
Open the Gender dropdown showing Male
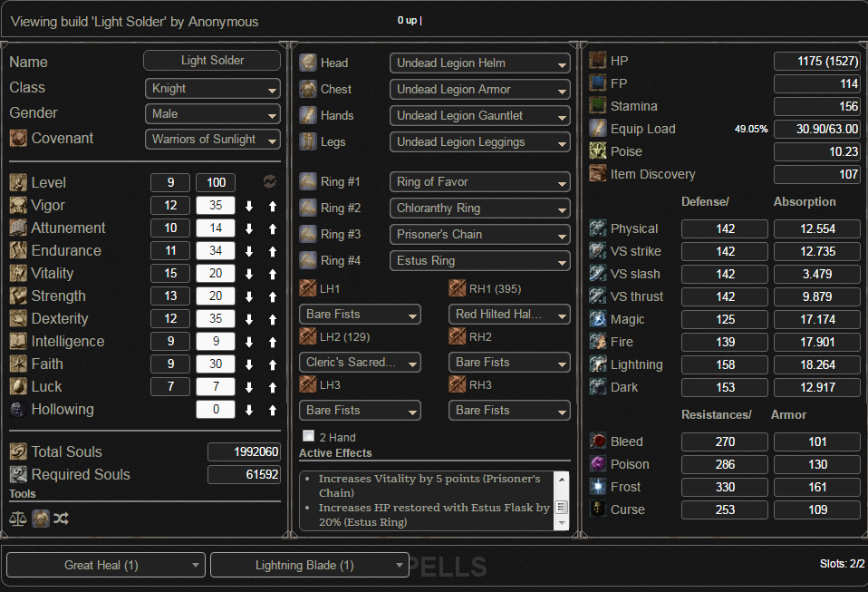(x=213, y=114)
